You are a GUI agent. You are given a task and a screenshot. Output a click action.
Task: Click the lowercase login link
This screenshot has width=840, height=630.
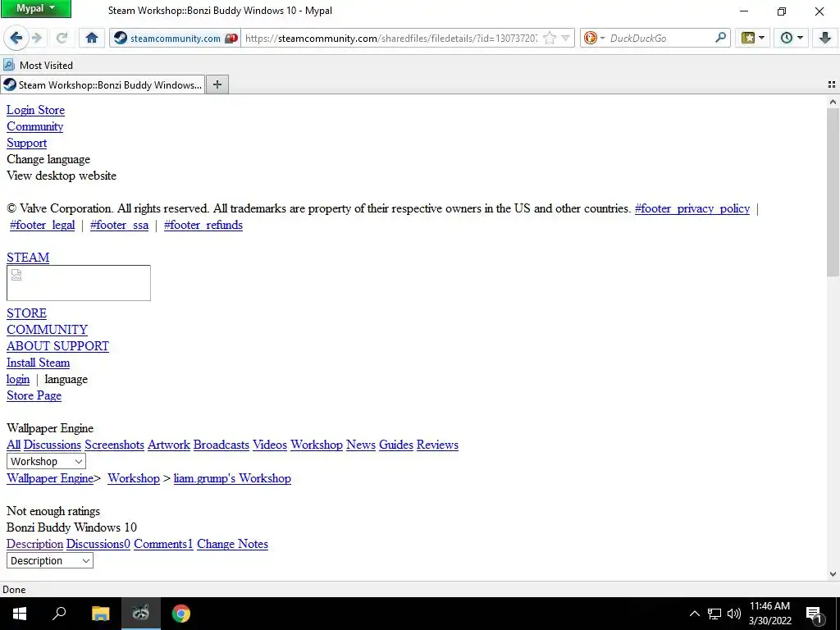pos(18,379)
